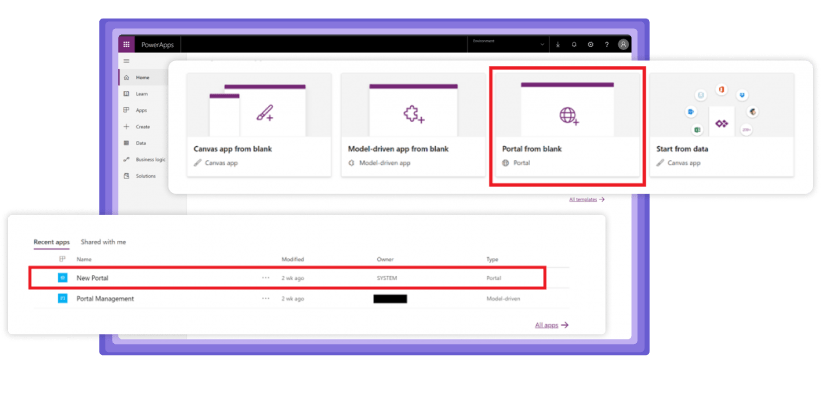Click the Model-driven type cell
The width and height of the screenshot is (821, 404).
click(x=503, y=298)
